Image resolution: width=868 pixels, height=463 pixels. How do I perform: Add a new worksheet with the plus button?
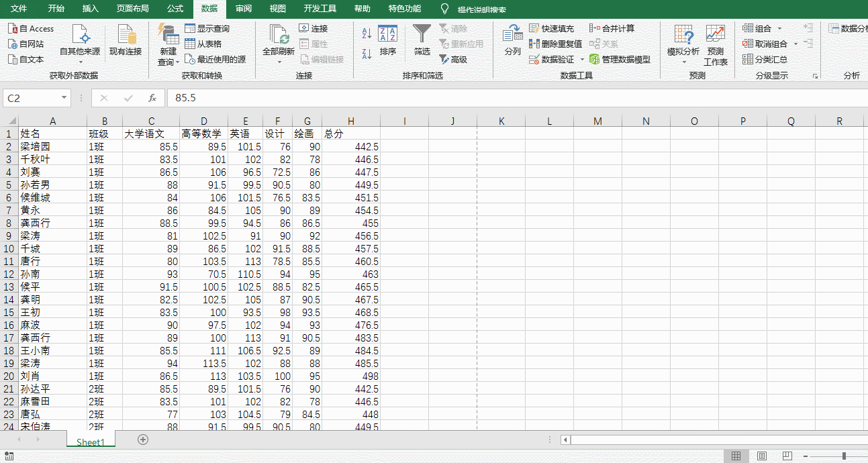(x=142, y=441)
